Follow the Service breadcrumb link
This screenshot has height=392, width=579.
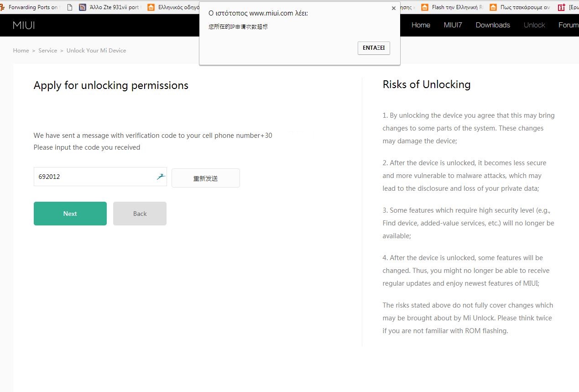tap(47, 51)
